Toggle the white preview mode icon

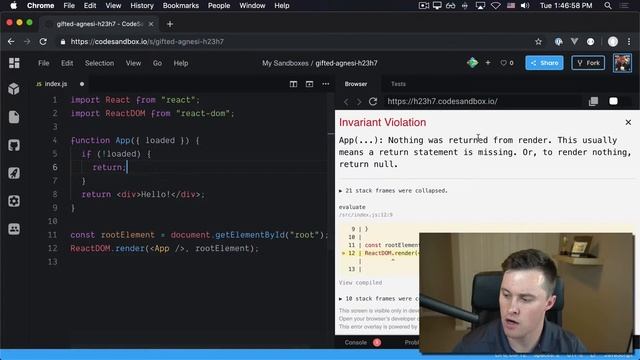[613, 101]
